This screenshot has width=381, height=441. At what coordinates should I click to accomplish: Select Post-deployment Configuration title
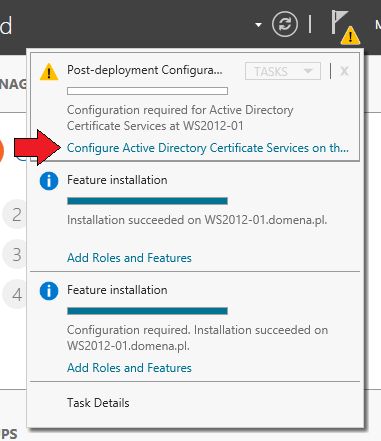pos(145,70)
